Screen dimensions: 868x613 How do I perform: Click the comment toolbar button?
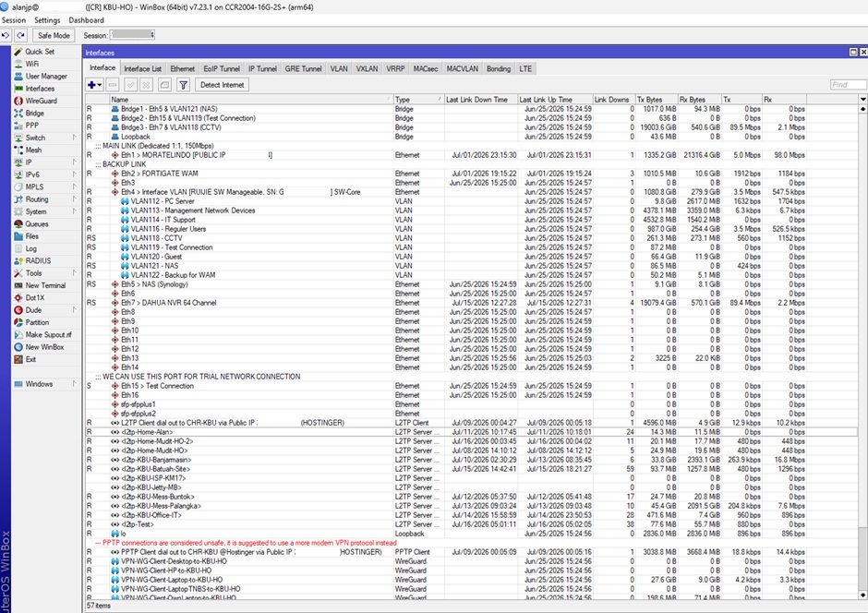tap(164, 85)
